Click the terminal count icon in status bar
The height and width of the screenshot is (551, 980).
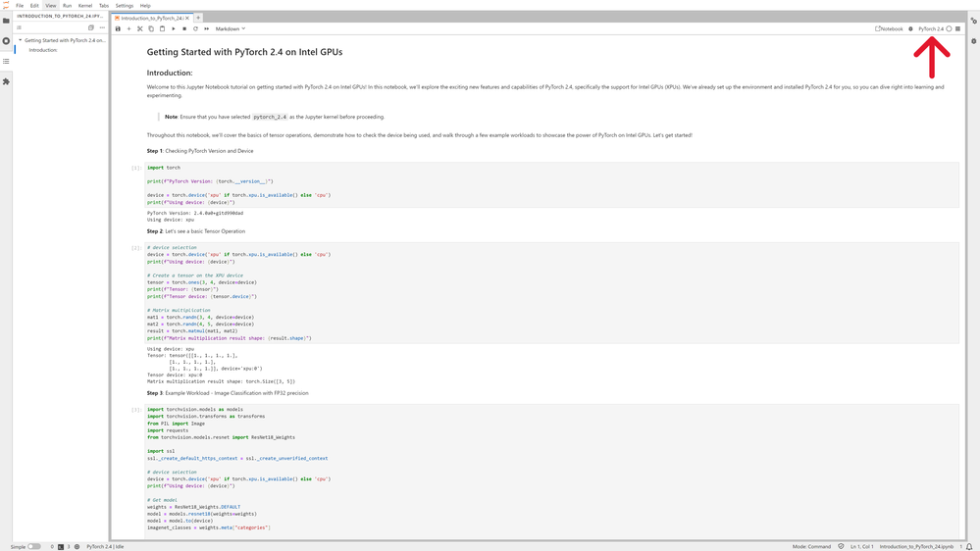click(61, 547)
